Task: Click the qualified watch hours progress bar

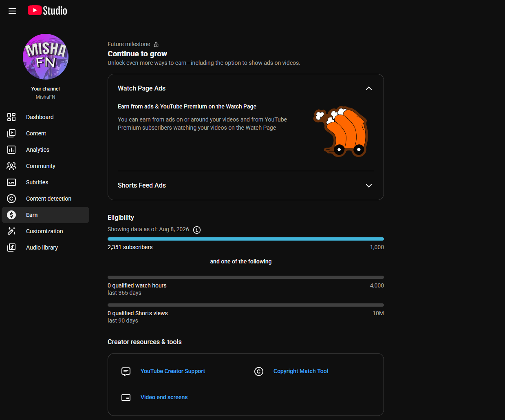Action: tap(246, 277)
